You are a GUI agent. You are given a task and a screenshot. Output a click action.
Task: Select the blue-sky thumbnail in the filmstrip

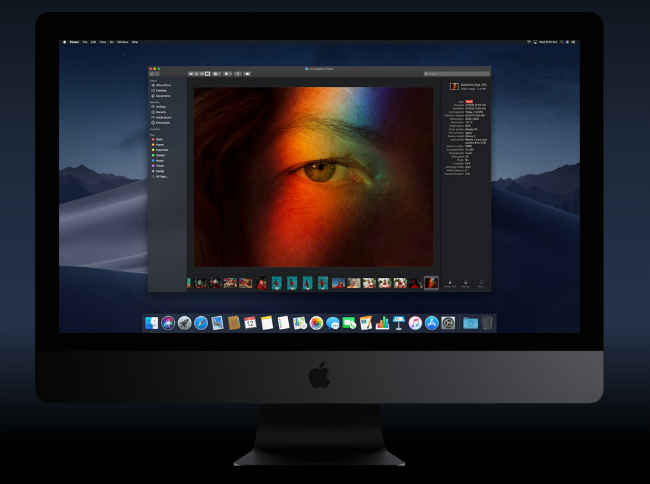tap(338, 283)
